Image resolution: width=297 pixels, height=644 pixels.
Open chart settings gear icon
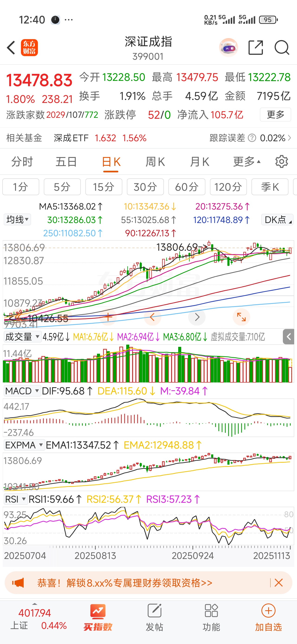pos(281,162)
